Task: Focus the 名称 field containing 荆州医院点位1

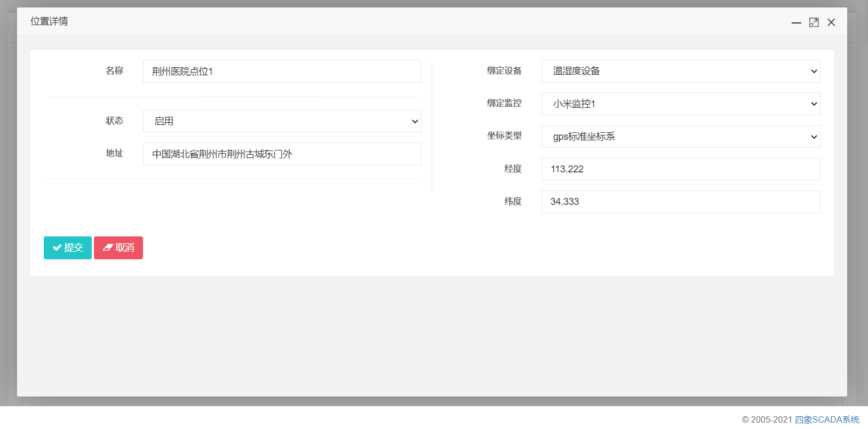Action: tap(282, 71)
